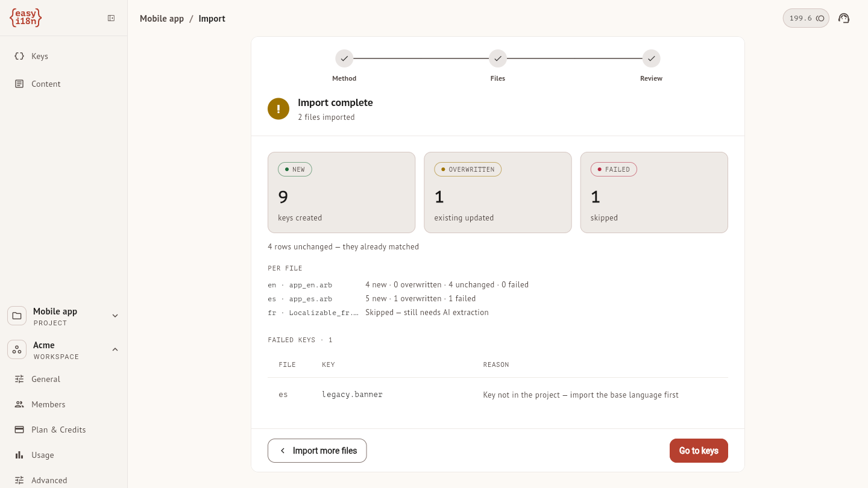
Task: Open Plan & Credits page
Action: tap(64, 430)
